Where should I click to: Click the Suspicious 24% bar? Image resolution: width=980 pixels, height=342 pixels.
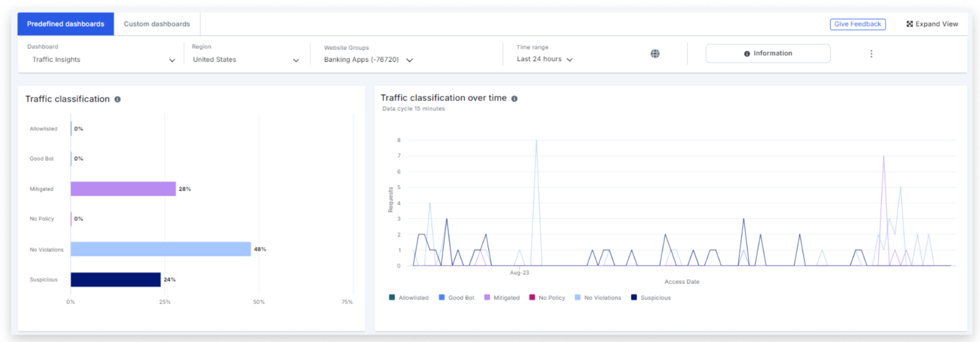click(116, 279)
